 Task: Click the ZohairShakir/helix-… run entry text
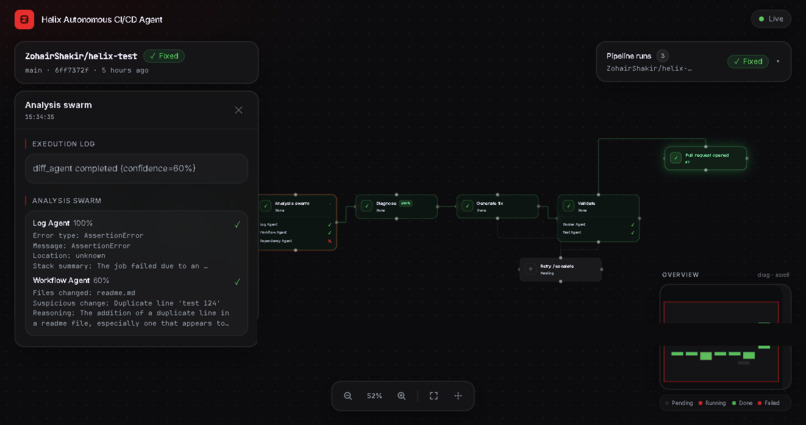coord(649,68)
